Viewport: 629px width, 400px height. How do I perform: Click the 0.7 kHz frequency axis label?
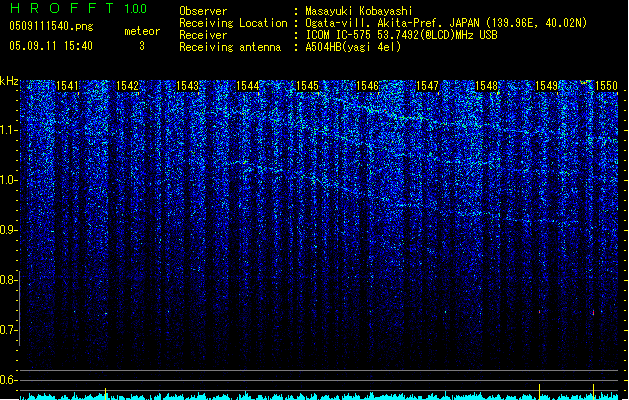(x=9, y=330)
